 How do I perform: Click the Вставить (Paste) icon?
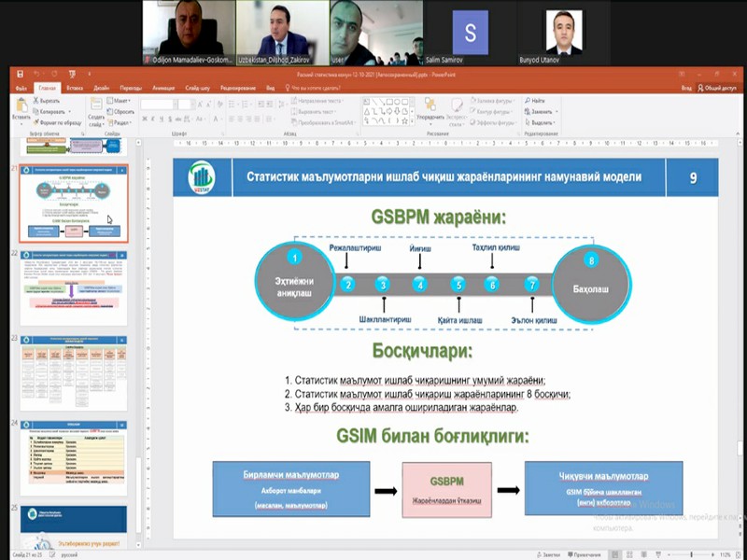pos(20,105)
